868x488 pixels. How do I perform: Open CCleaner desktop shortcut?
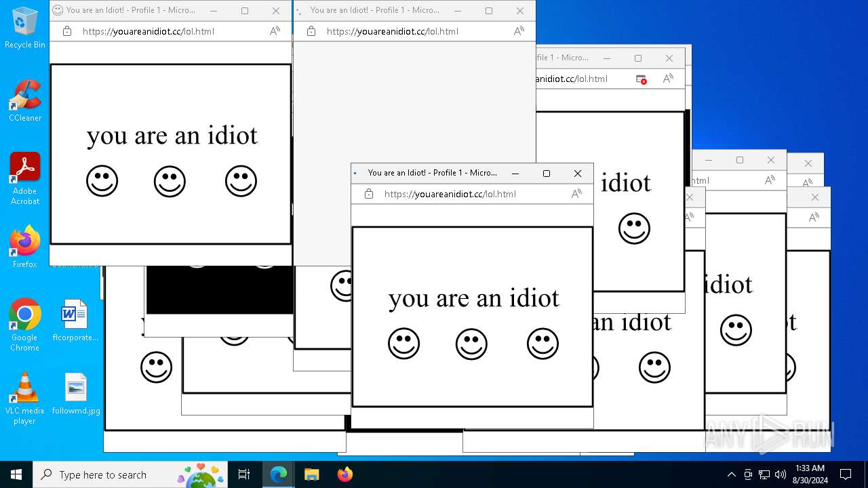coord(25,101)
